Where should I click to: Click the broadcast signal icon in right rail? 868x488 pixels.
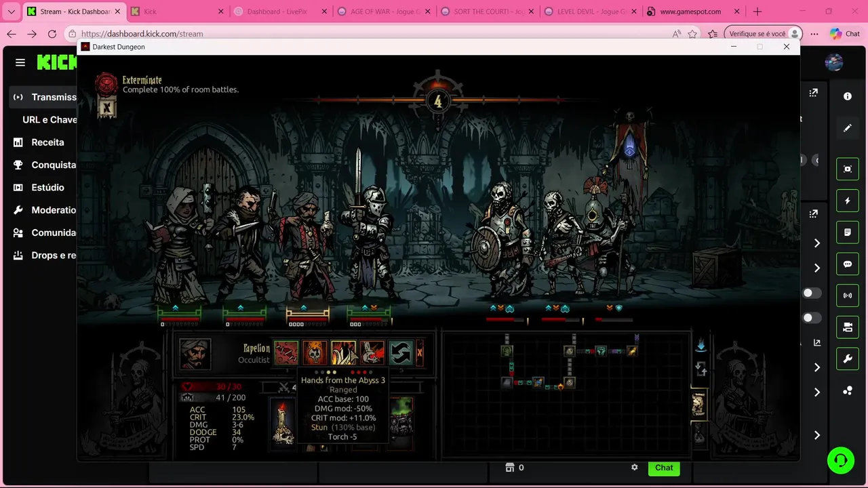pyautogui.click(x=848, y=296)
